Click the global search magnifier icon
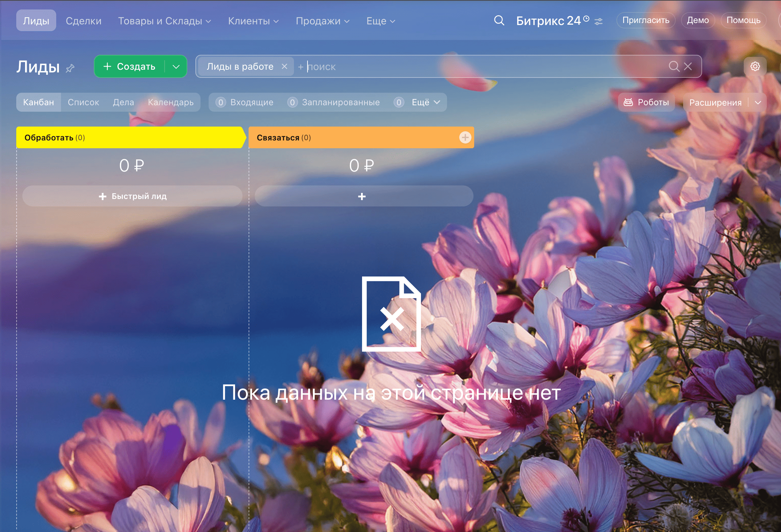This screenshot has width=781, height=532. [499, 21]
